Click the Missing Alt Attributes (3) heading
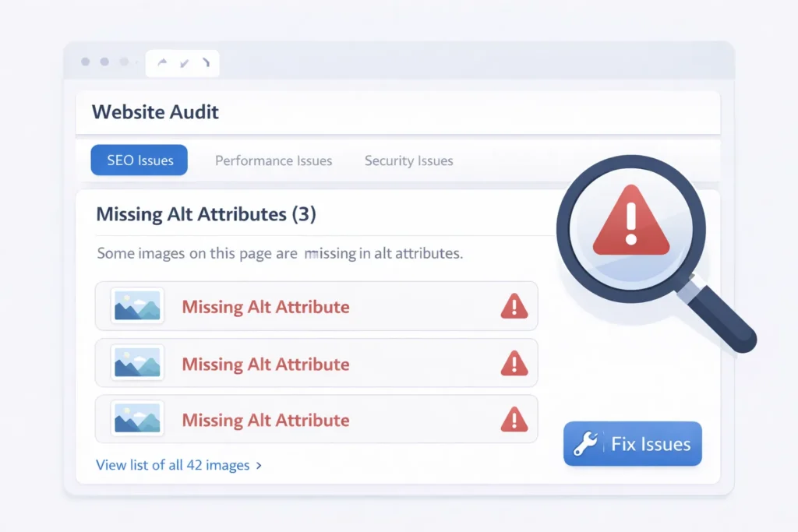The width and height of the screenshot is (798, 532). point(206,214)
